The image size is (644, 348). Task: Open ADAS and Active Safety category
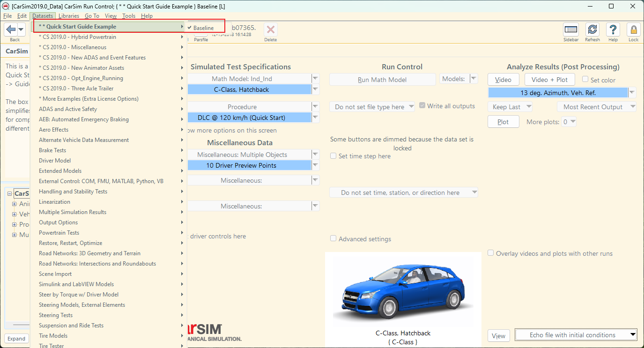tap(109, 109)
